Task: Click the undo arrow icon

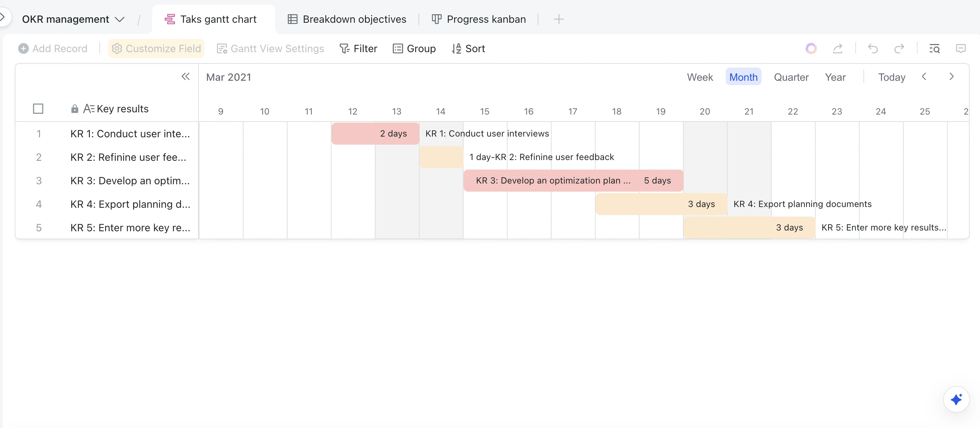Action: 873,49
